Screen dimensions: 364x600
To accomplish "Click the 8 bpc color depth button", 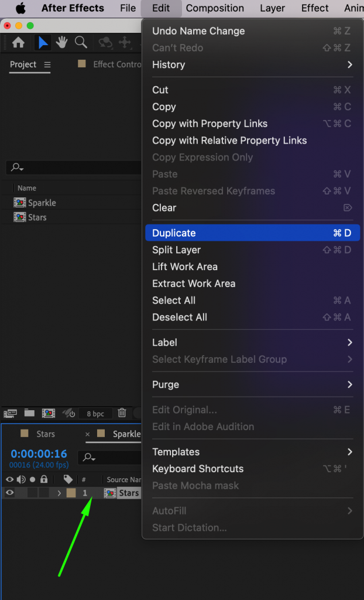I will [x=95, y=413].
